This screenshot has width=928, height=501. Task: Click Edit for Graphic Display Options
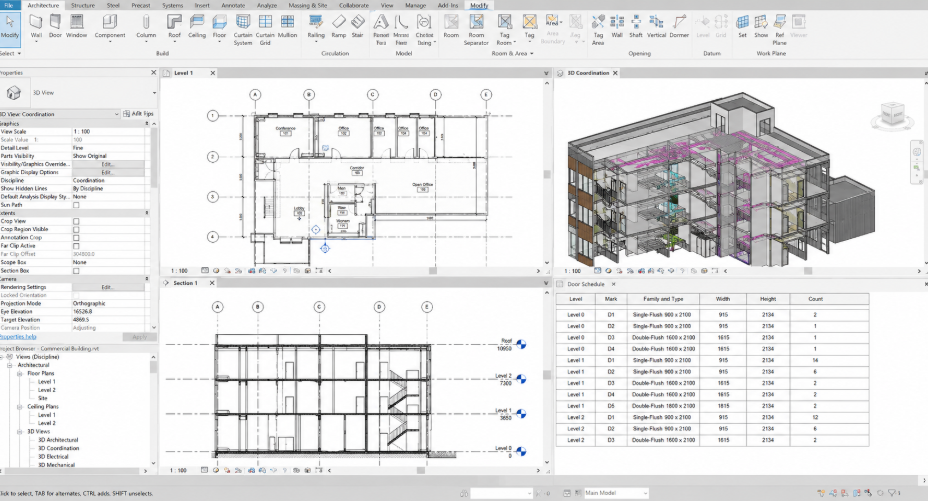[107, 173]
